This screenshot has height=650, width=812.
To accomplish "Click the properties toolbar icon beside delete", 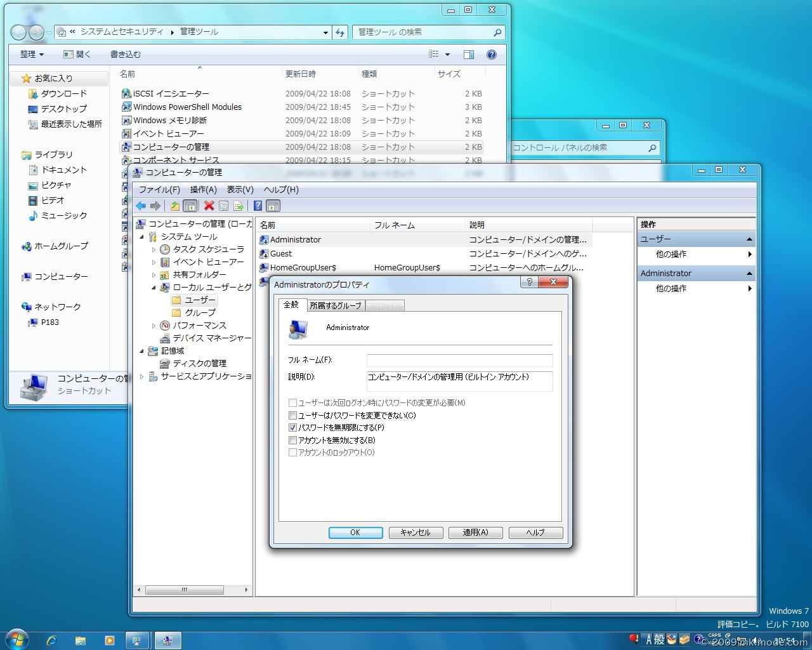I will [224, 206].
